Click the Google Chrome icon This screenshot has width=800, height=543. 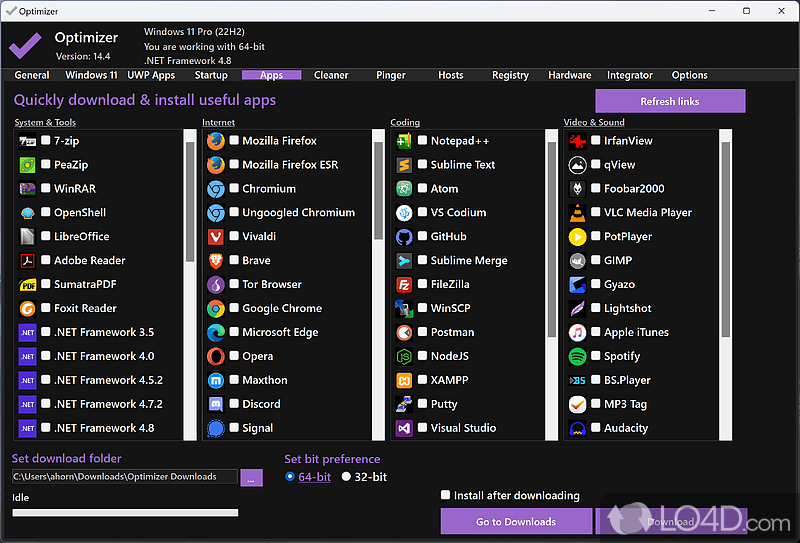point(216,308)
